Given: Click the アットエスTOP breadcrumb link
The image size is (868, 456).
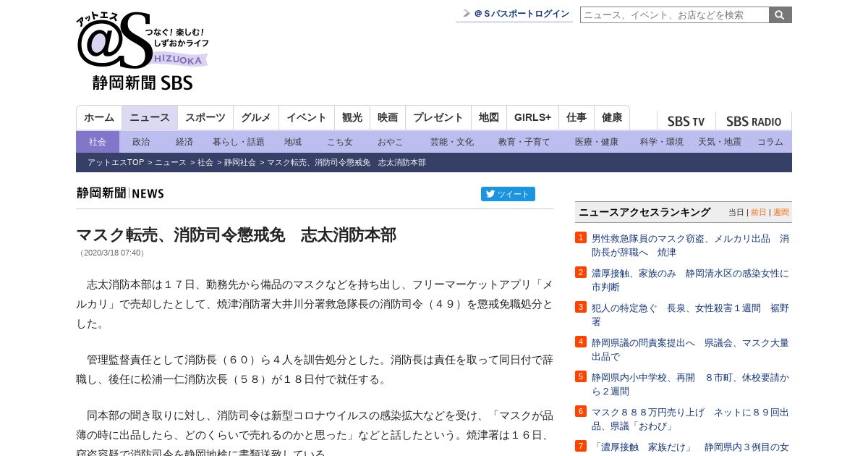Looking at the screenshot, I should 116,162.
